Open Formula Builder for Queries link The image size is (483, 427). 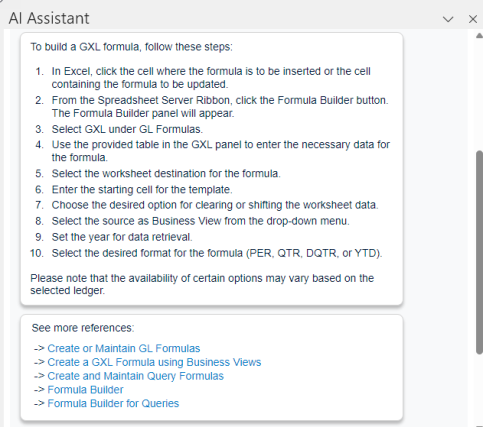click(x=113, y=403)
